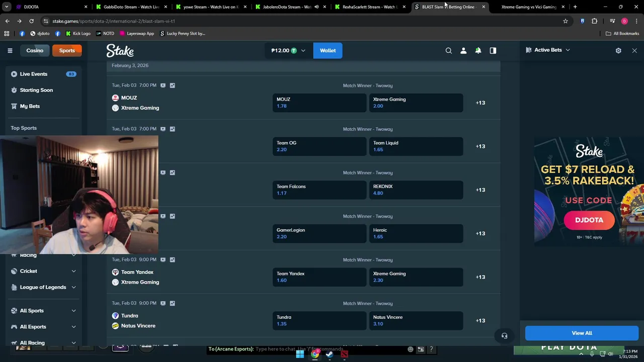The image size is (644, 362).
Task: Click the DJDOTA promo banner
Action: [x=589, y=192]
